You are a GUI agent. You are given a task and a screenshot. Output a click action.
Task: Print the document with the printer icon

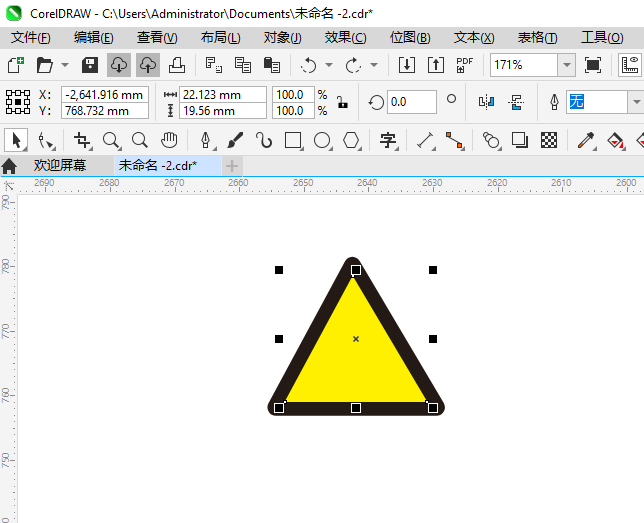tap(177, 65)
